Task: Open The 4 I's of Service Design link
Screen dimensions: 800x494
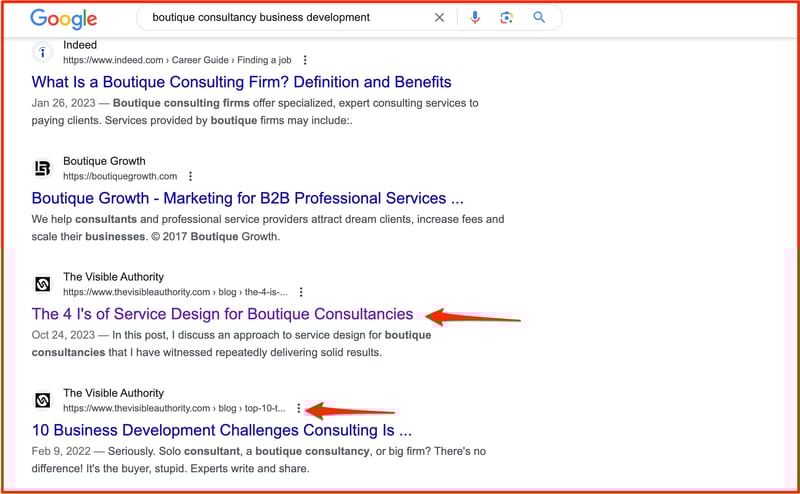Action: coord(222,314)
